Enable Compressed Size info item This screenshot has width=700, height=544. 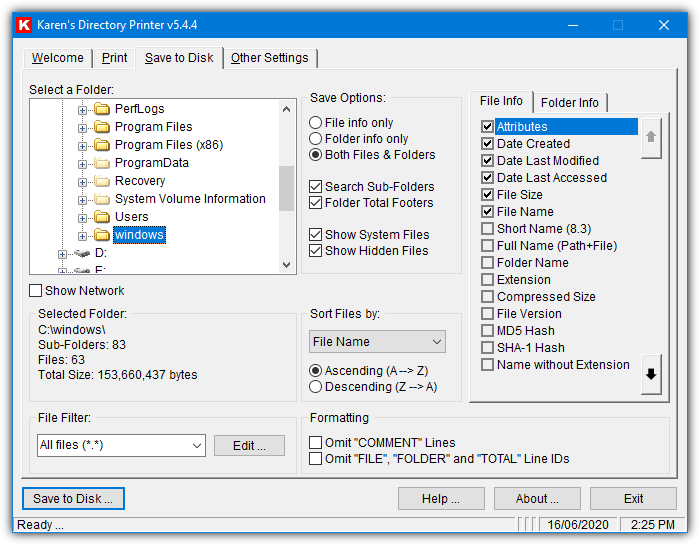(487, 296)
